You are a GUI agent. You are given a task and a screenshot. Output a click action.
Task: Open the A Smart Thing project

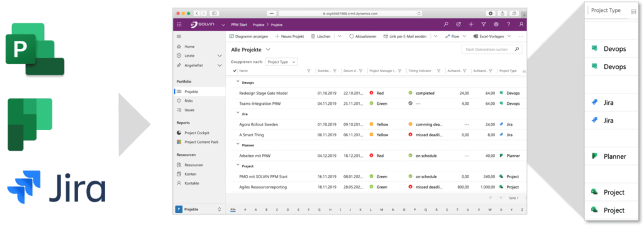tap(252, 134)
